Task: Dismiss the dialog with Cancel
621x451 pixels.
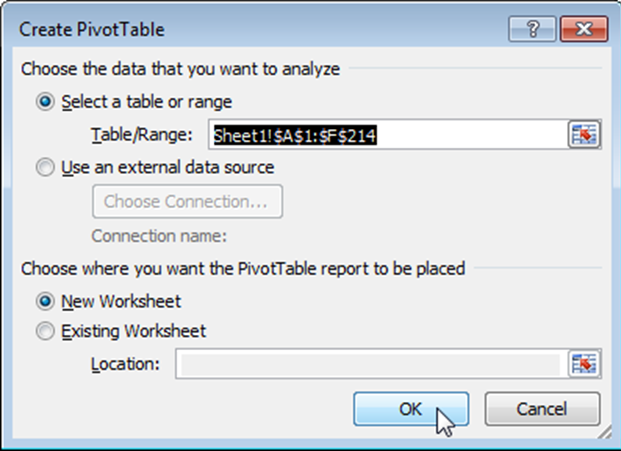Action: point(542,409)
